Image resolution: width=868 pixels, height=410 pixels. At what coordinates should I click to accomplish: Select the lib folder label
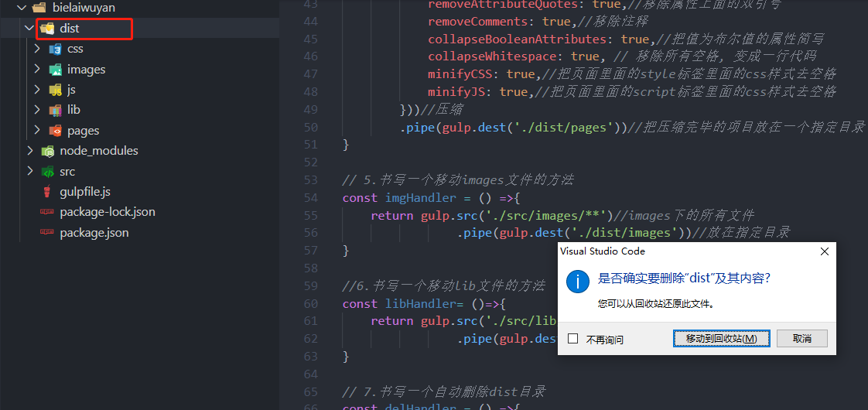point(73,110)
